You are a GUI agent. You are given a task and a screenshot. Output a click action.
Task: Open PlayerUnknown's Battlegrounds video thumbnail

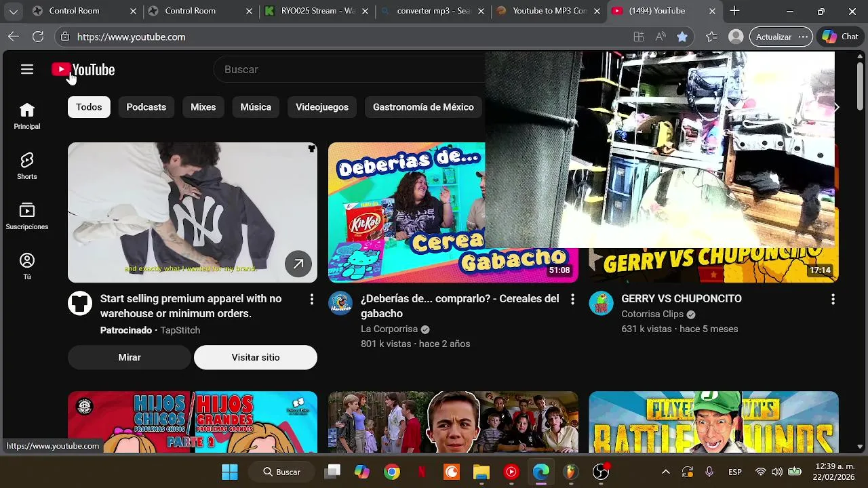pyautogui.click(x=713, y=422)
